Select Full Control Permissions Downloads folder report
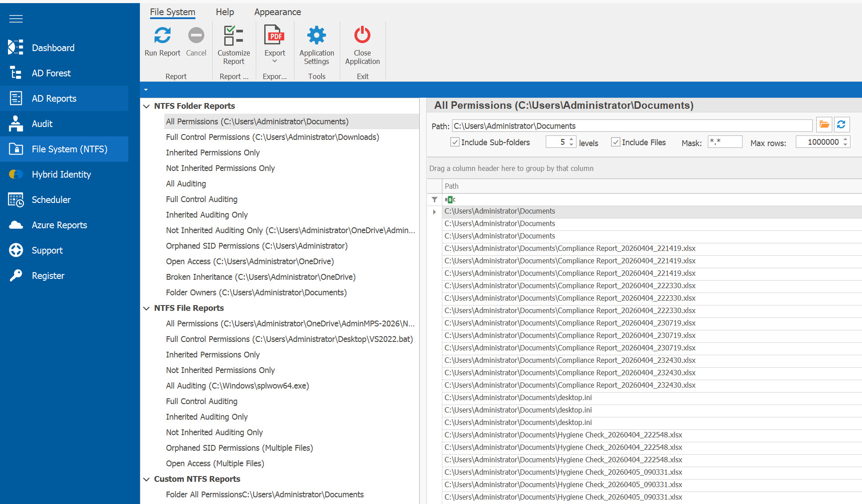Image resolution: width=862 pixels, height=504 pixels. click(x=272, y=137)
